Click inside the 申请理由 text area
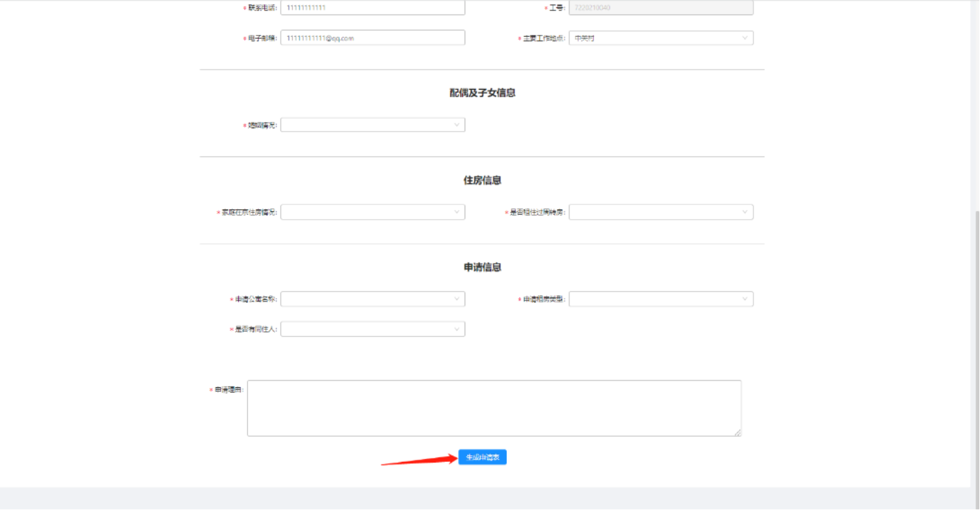This screenshot has width=980, height=510. 494,408
